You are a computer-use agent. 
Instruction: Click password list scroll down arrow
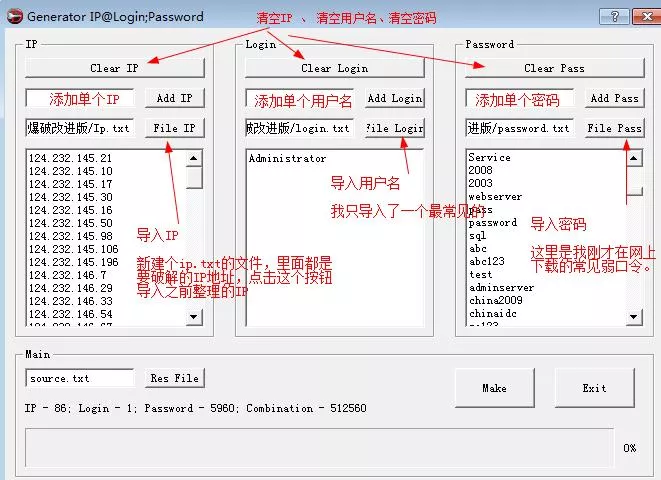pos(634,316)
